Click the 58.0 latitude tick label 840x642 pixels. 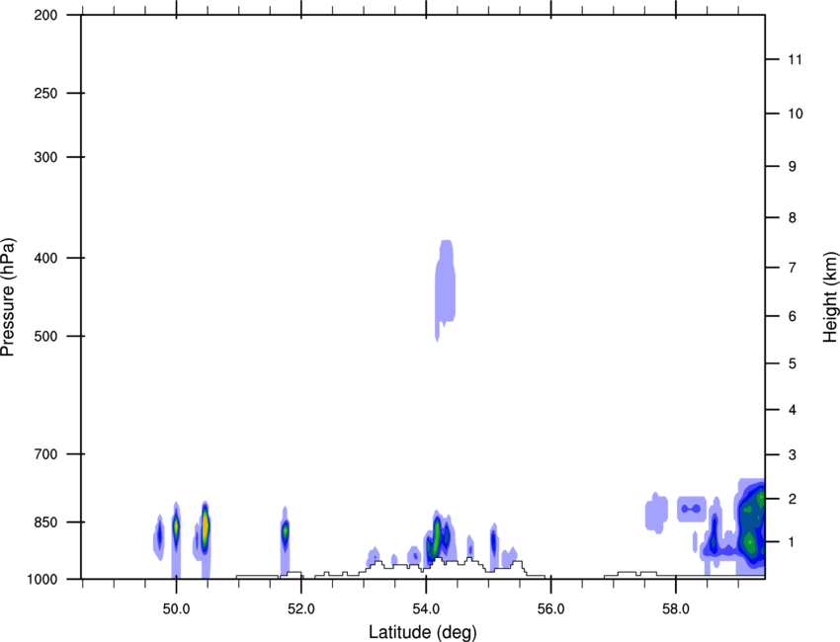click(676, 609)
